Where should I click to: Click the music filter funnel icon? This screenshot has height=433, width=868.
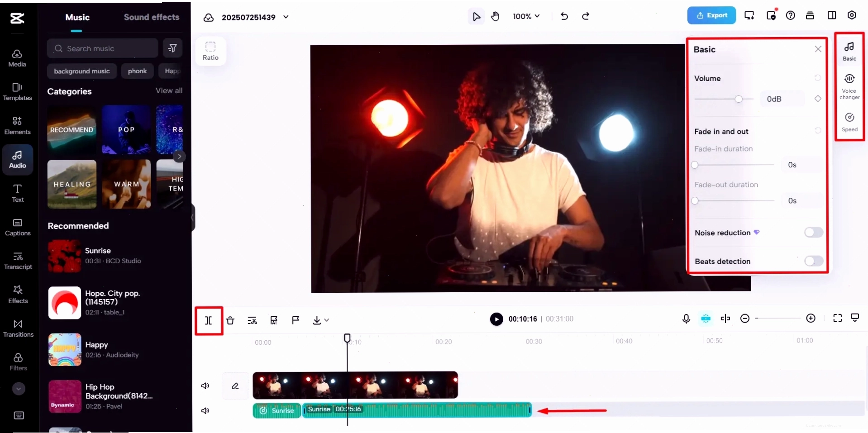pyautogui.click(x=172, y=48)
